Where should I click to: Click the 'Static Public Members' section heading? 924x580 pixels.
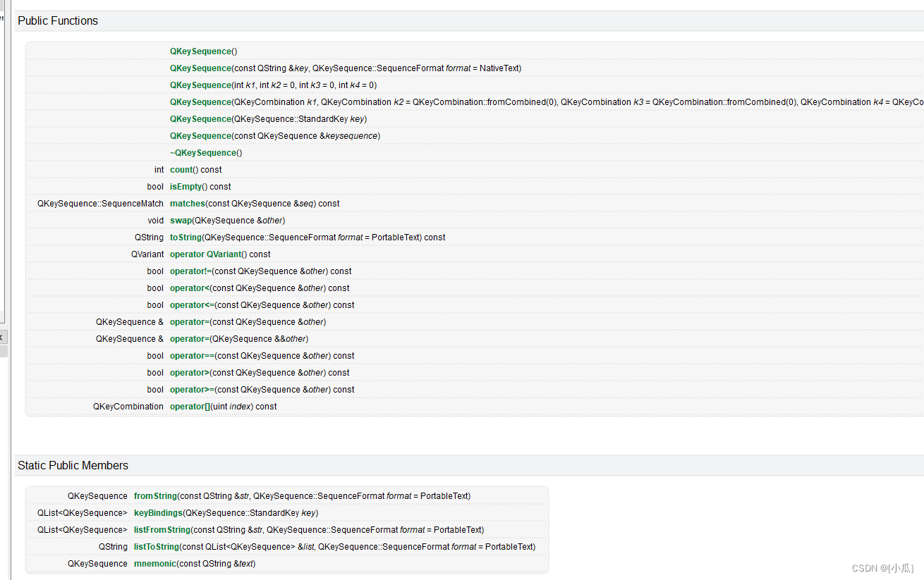click(x=73, y=466)
